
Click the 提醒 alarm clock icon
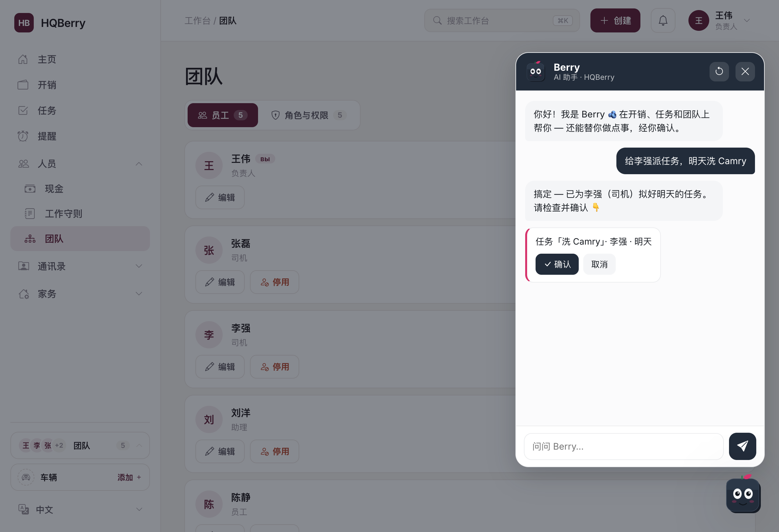[x=23, y=136]
